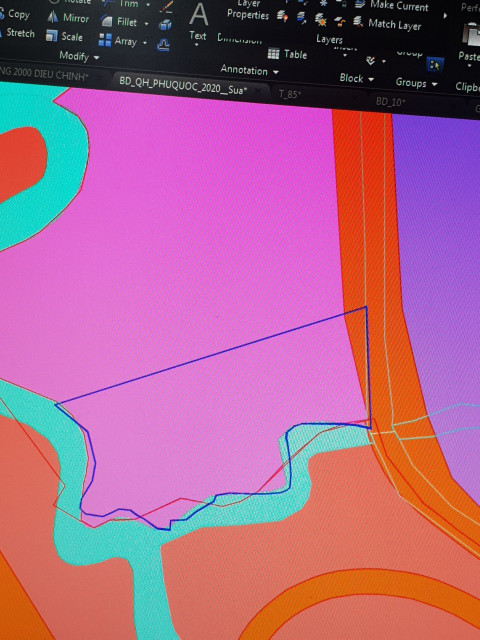The width and height of the screenshot is (480, 640).
Task: Open Layer Properties manager
Action: (x=248, y=10)
